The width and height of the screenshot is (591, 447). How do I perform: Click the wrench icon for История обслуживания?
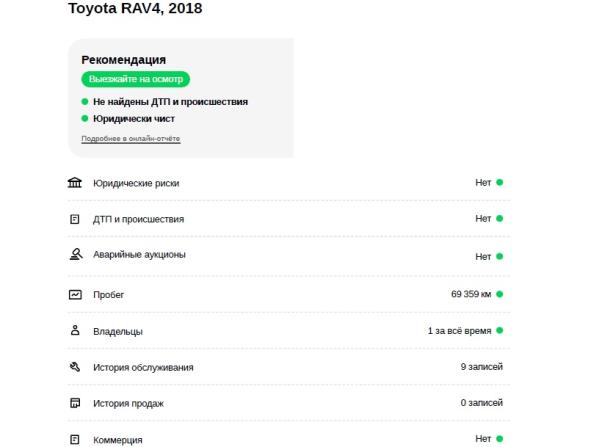75,367
